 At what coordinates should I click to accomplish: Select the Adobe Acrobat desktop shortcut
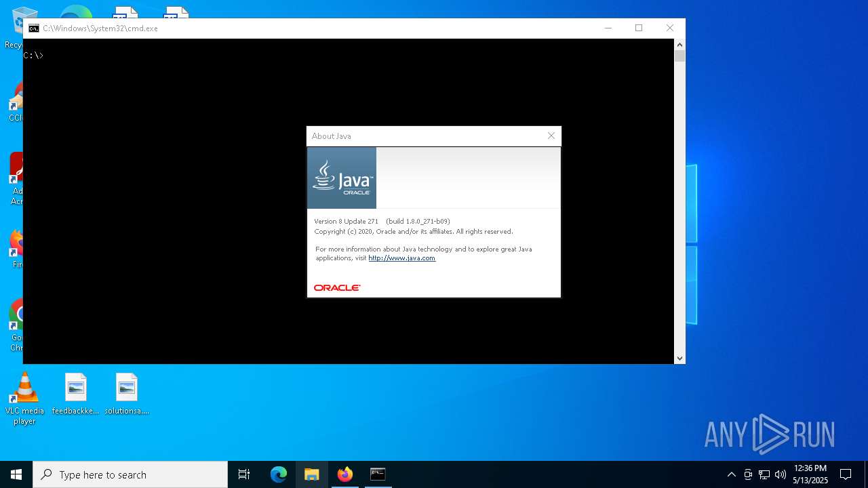click(x=16, y=179)
